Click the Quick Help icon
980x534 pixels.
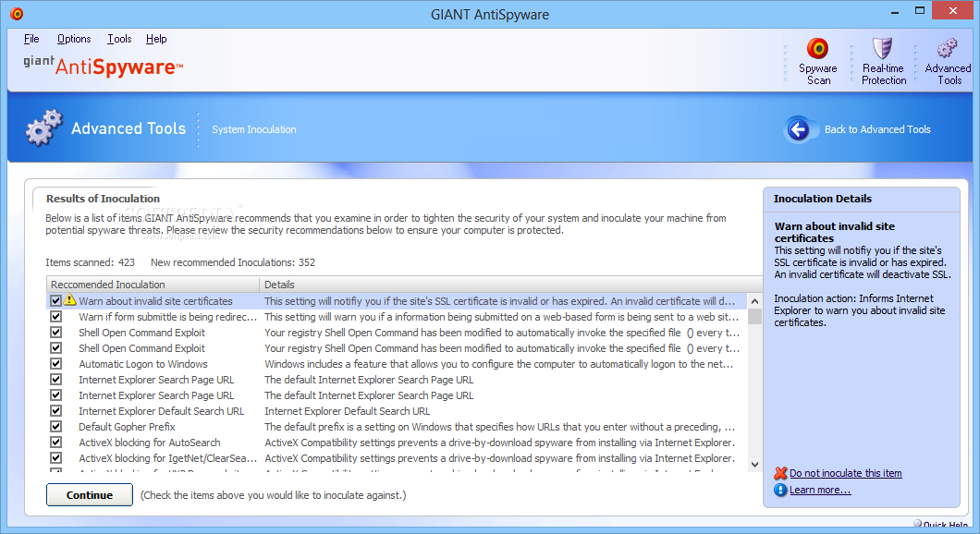(x=917, y=524)
